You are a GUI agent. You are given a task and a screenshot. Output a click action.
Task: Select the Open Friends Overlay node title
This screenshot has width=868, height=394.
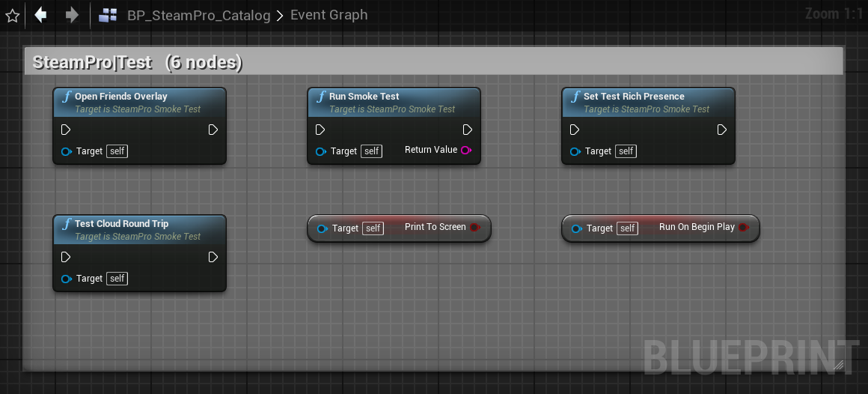tap(120, 97)
